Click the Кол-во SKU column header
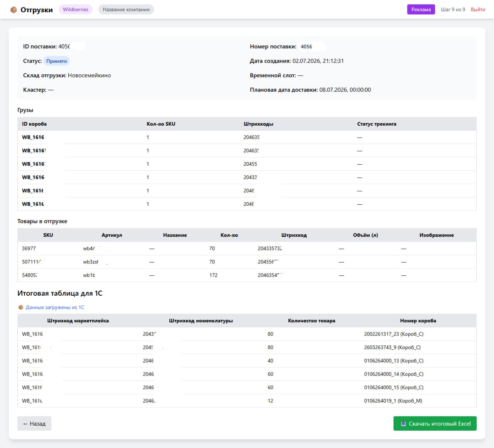Image resolution: width=494 pixels, height=448 pixels. 161,124
